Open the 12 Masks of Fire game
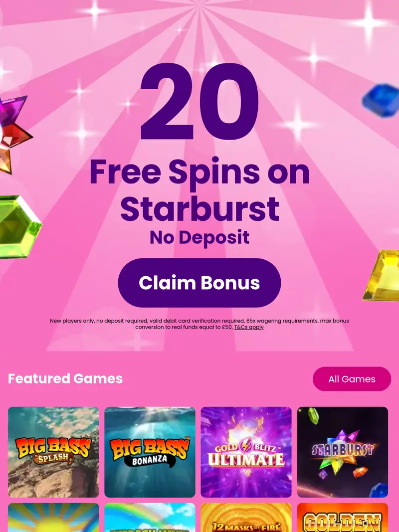Image resolution: width=399 pixels, height=532 pixels. (246, 518)
